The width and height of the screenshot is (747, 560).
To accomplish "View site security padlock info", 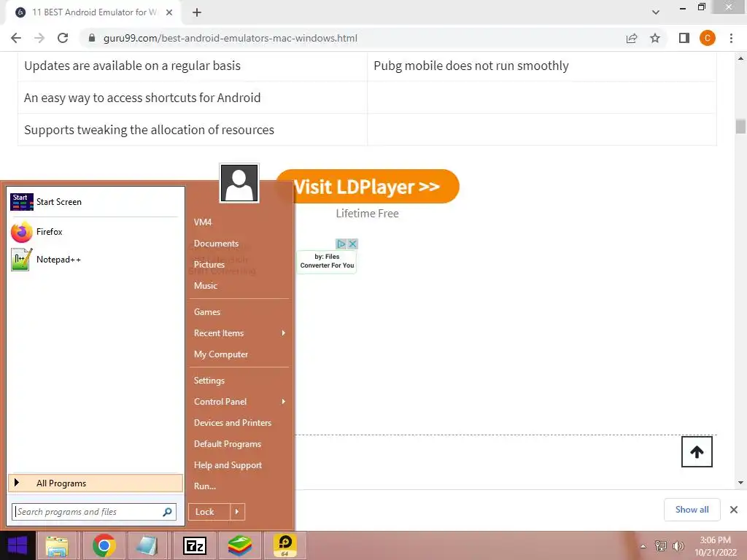I will coord(92,38).
